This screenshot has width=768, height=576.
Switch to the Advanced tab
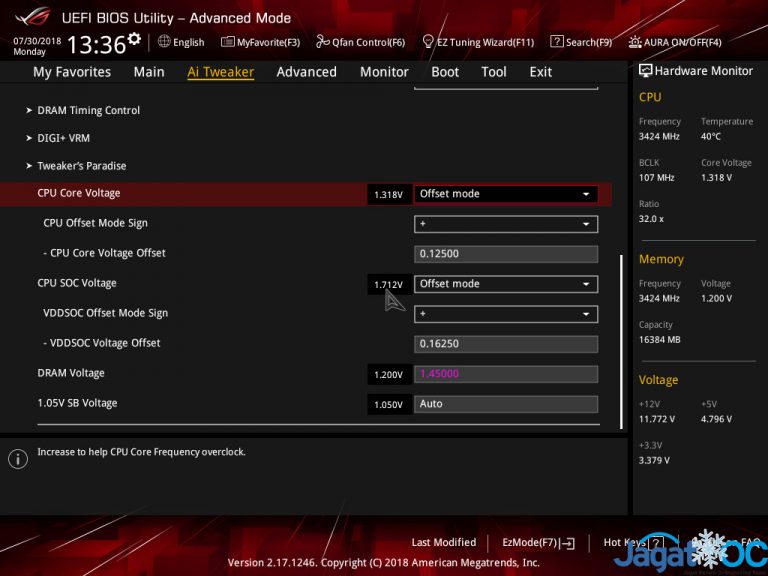pos(306,72)
